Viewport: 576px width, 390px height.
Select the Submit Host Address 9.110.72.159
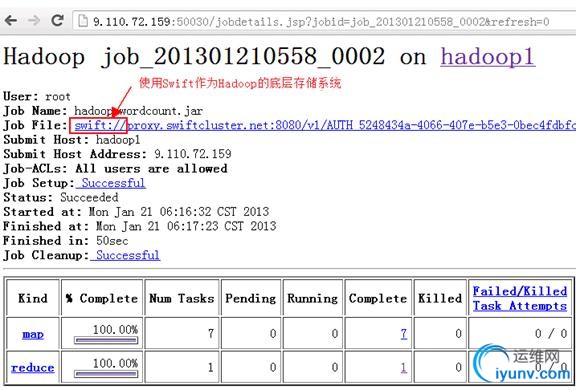point(193,154)
